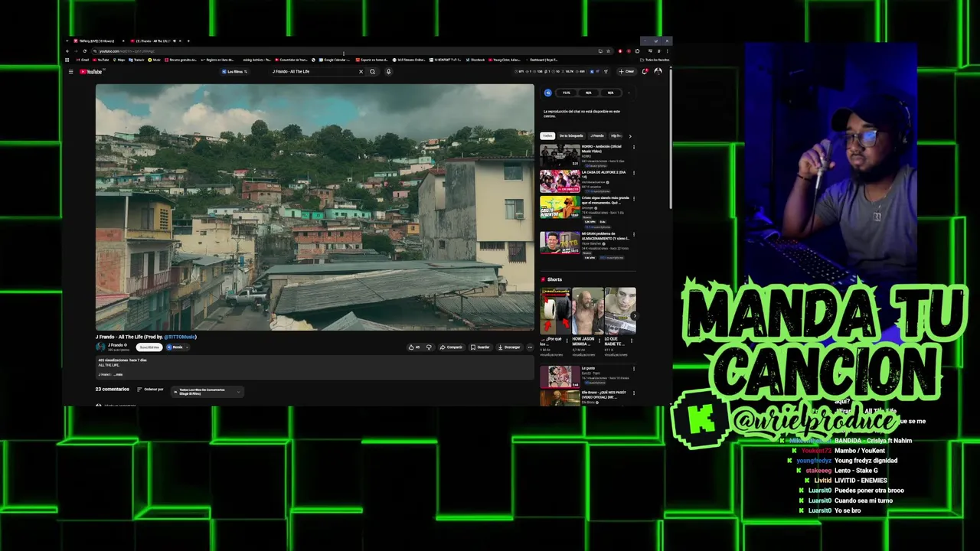Open the account avatar menu
Viewport: 980px width, 551px height.
(658, 71)
